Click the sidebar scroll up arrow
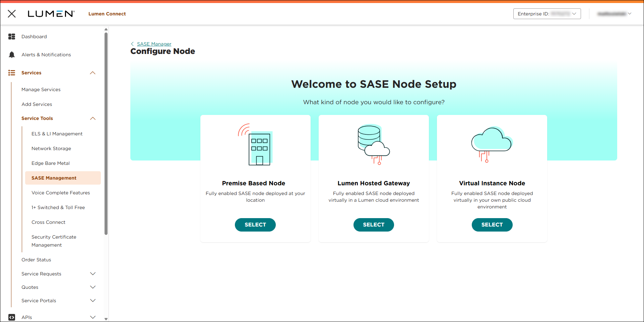This screenshot has height=322, width=644. coord(106,29)
